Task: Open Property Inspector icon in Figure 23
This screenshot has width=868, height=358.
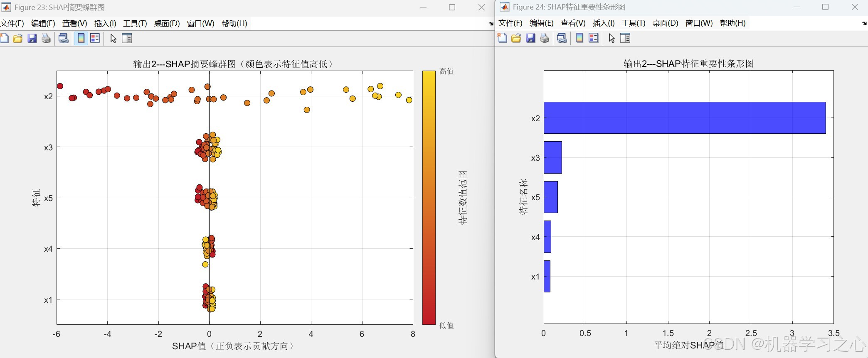Action: tap(127, 39)
